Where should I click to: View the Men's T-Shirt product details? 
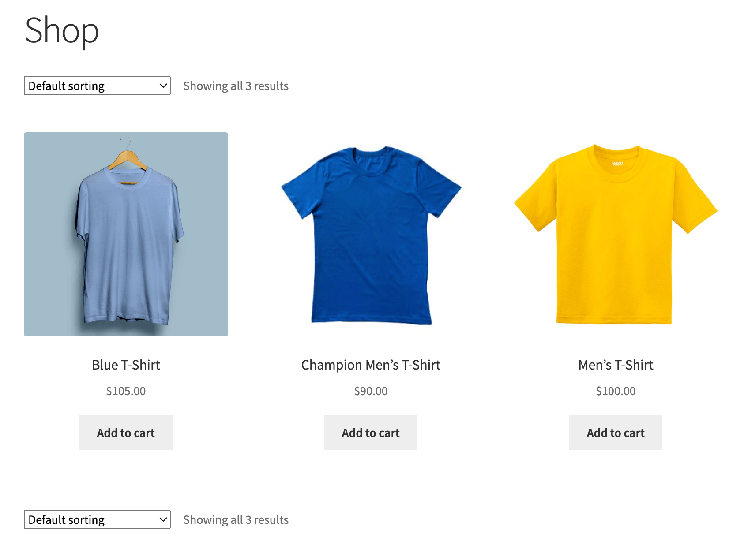click(615, 365)
